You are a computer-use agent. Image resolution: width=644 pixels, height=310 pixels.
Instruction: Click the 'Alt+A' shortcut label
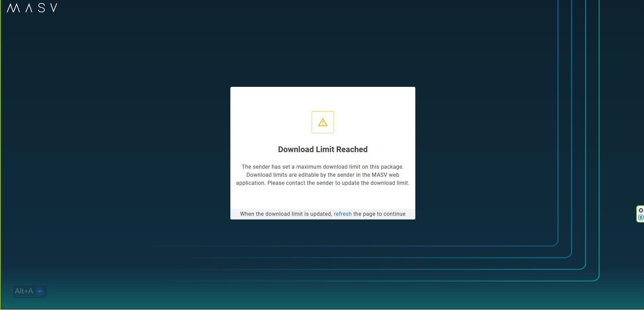coord(24,291)
